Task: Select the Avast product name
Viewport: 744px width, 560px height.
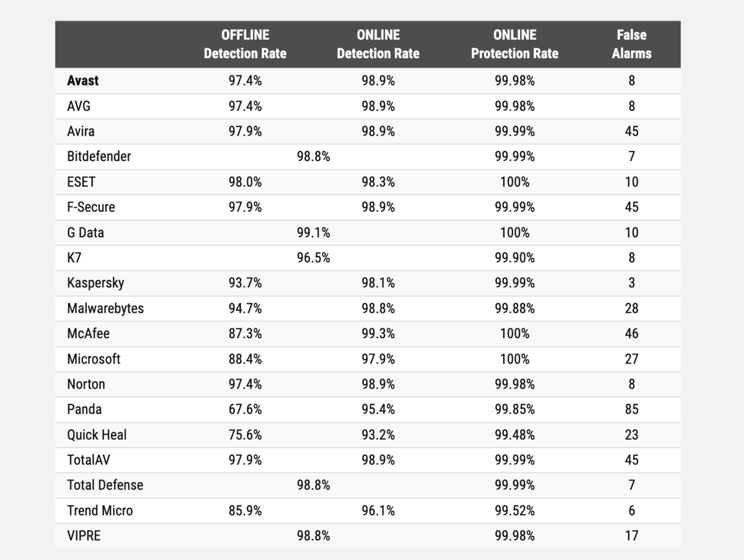Action: [x=82, y=81]
